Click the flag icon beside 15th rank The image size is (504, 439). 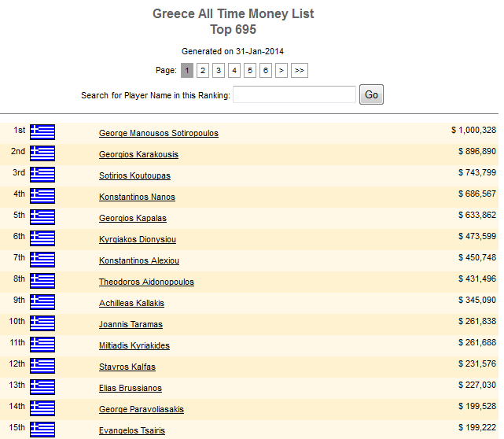[42, 430]
